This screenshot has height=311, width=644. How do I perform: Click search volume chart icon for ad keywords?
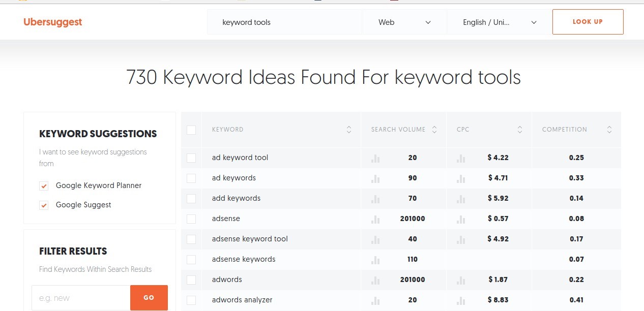(x=375, y=178)
